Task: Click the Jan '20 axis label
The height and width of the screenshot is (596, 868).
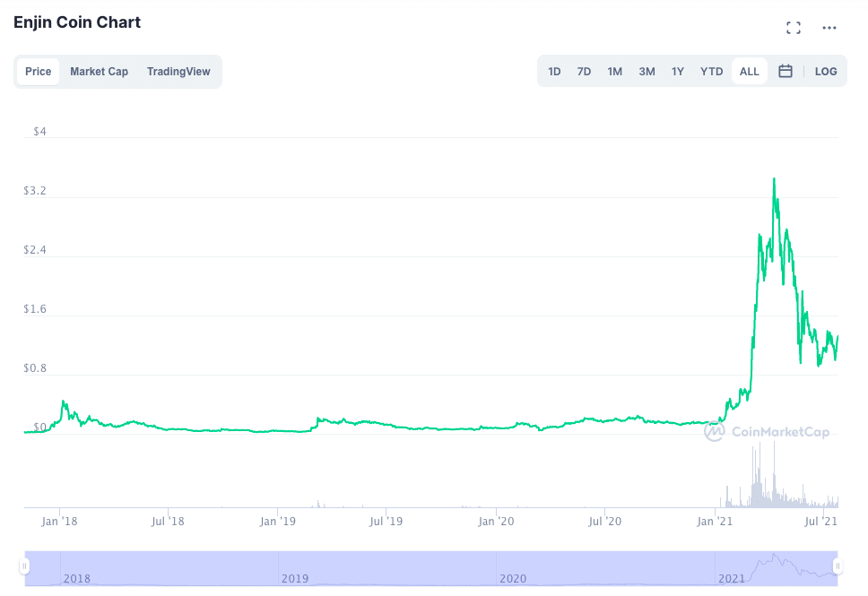Action: [496, 522]
